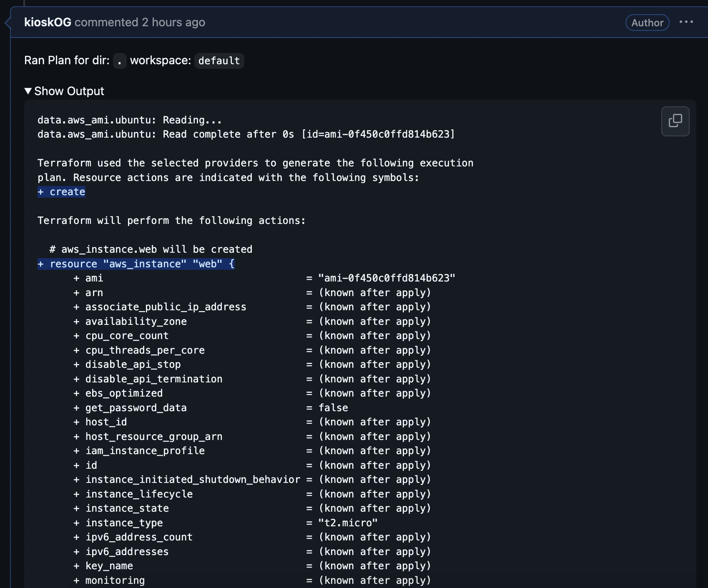708x588 pixels.
Task: Click the Author badge
Action: click(647, 23)
